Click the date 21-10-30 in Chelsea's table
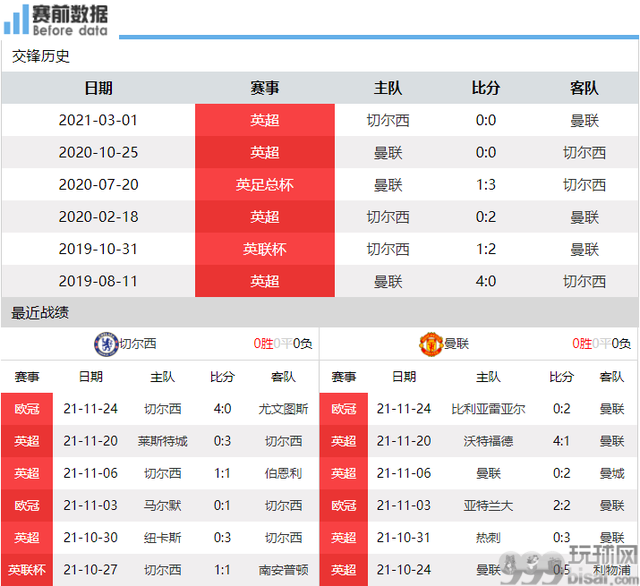Viewport: 640px width, 586px height. point(91,538)
